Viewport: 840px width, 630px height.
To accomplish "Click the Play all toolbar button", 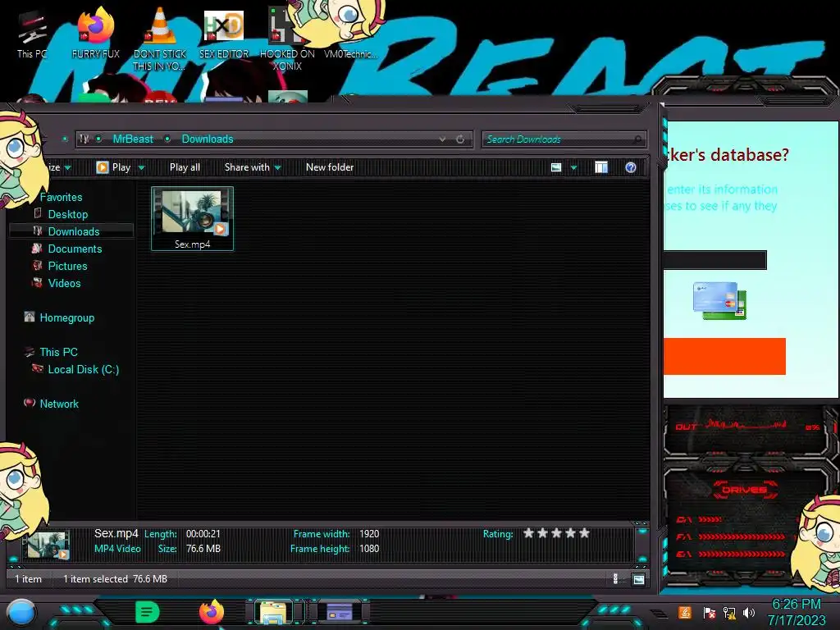I will pyautogui.click(x=185, y=167).
